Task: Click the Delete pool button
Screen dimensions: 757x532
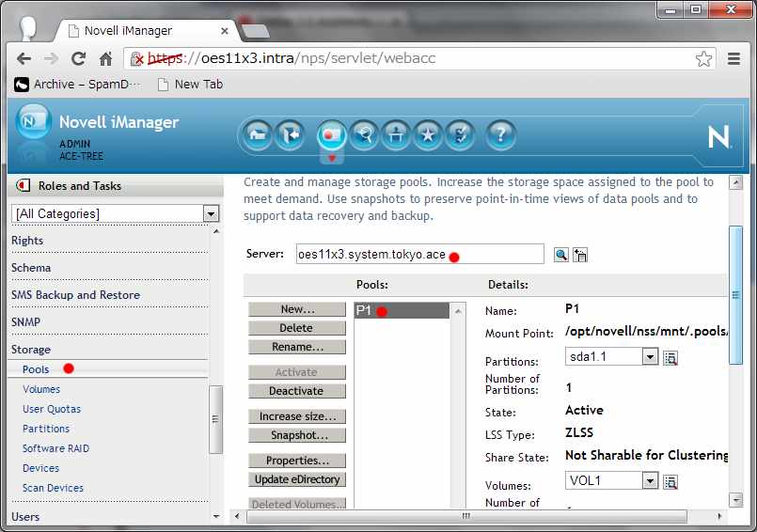Action: [x=297, y=328]
